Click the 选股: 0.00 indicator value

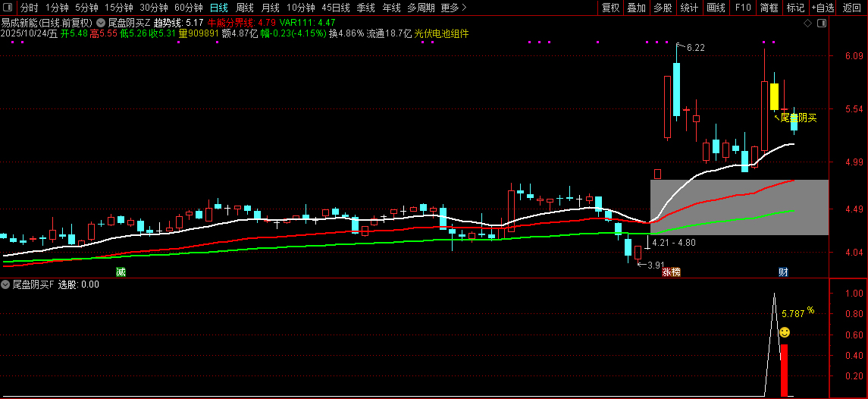click(x=79, y=284)
